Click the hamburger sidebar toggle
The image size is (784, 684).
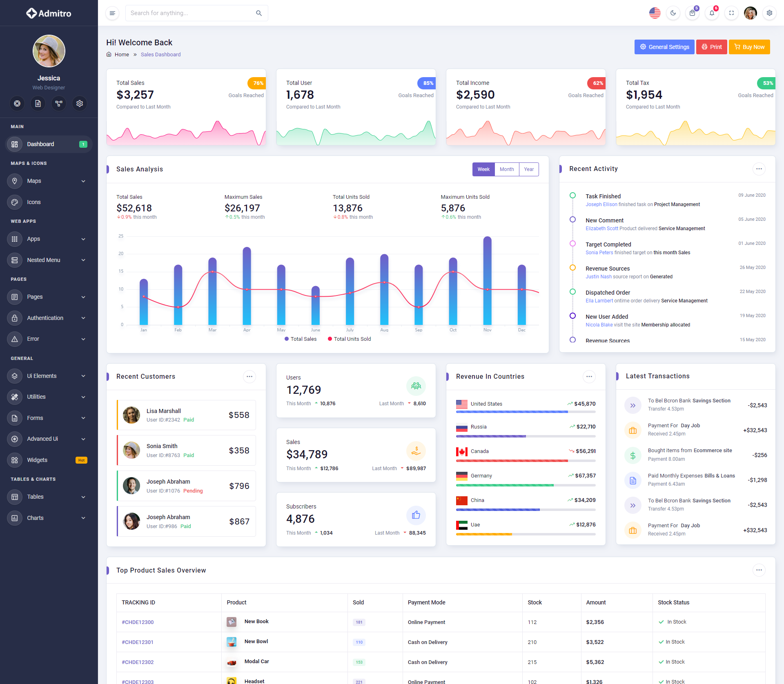tap(112, 13)
